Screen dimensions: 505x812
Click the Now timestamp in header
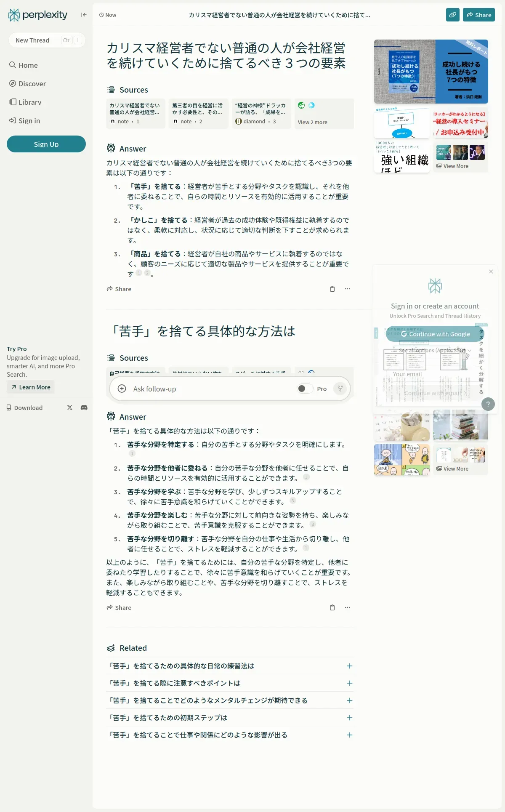point(108,15)
